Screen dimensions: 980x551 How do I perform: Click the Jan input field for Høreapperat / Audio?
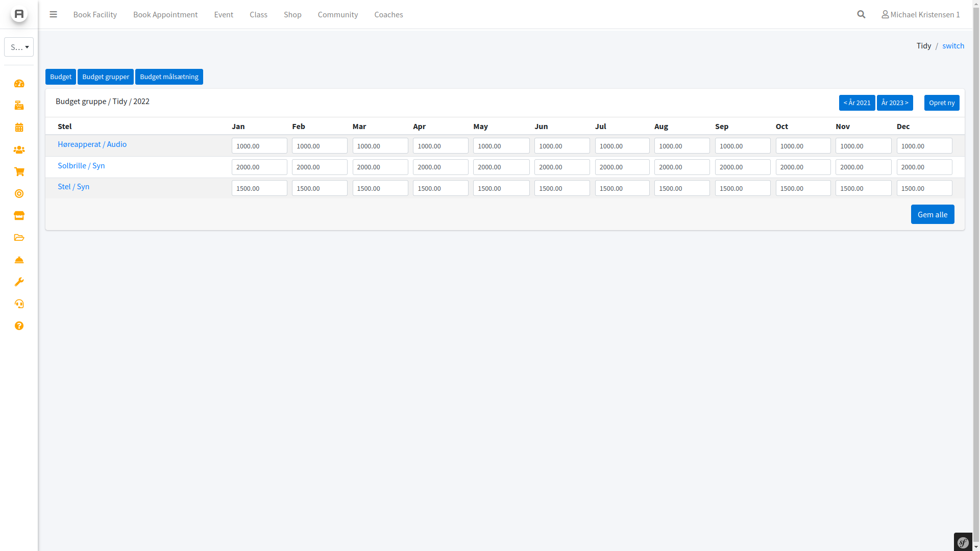[x=259, y=146]
